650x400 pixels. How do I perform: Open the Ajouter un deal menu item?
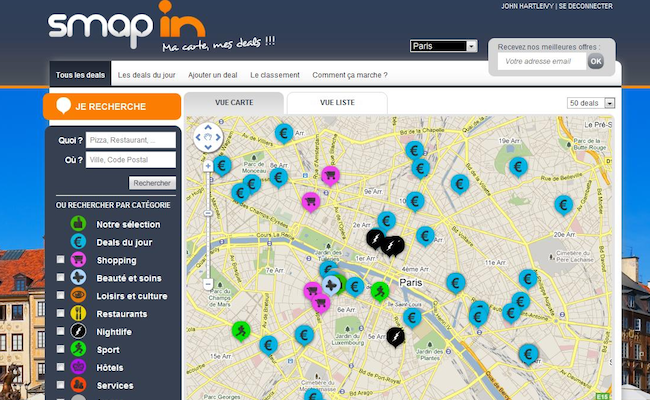[213, 75]
